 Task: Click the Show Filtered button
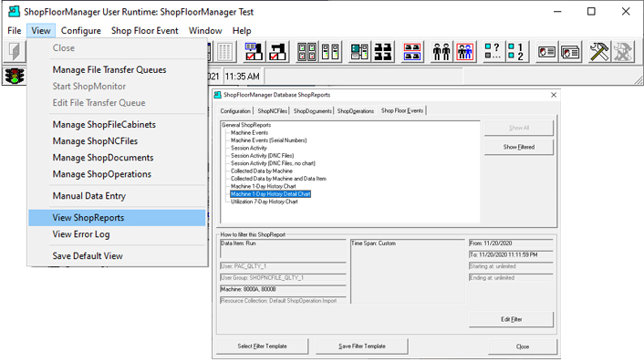tap(519, 147)
